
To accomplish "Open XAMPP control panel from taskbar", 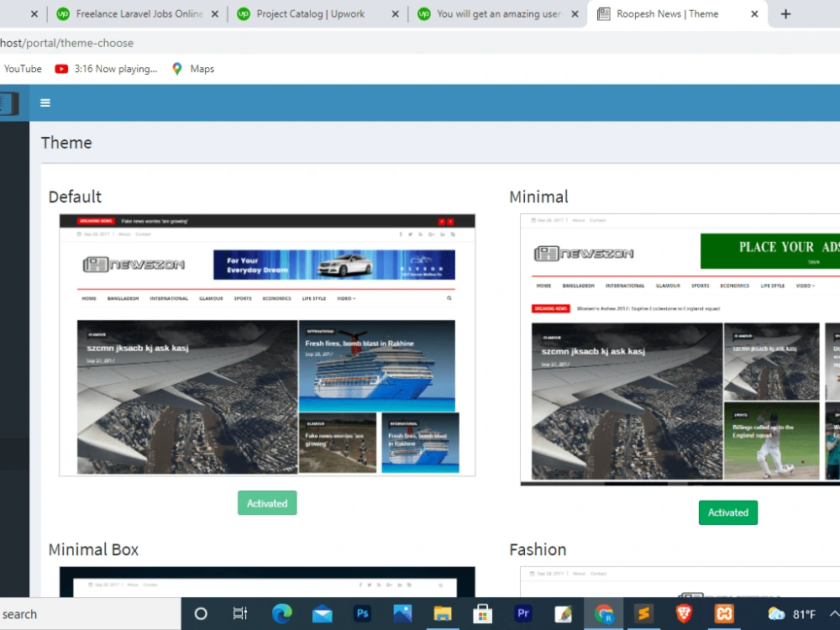I will point(724,614).
